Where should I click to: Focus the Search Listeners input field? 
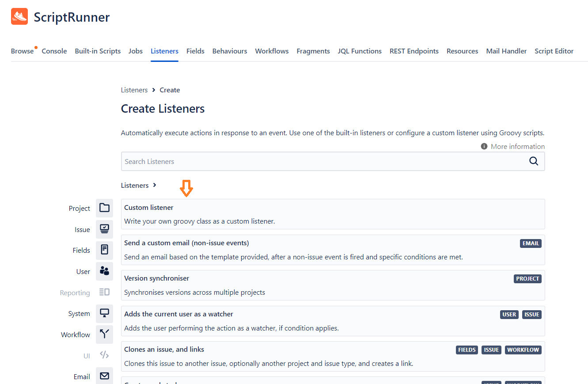point(333,161)
